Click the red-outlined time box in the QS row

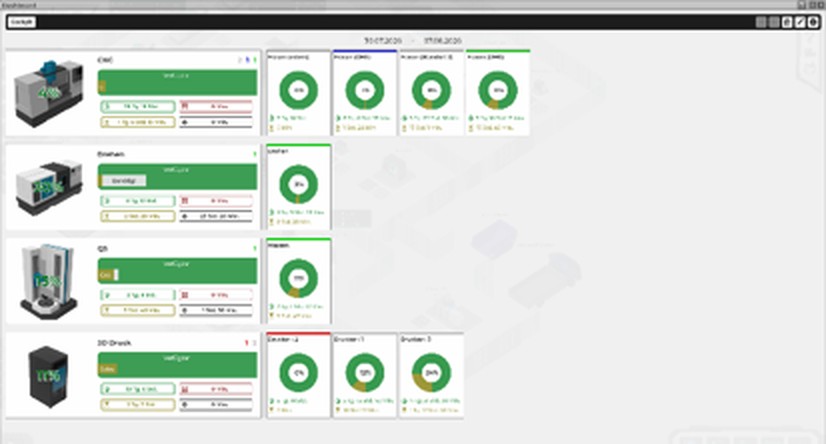216,295
